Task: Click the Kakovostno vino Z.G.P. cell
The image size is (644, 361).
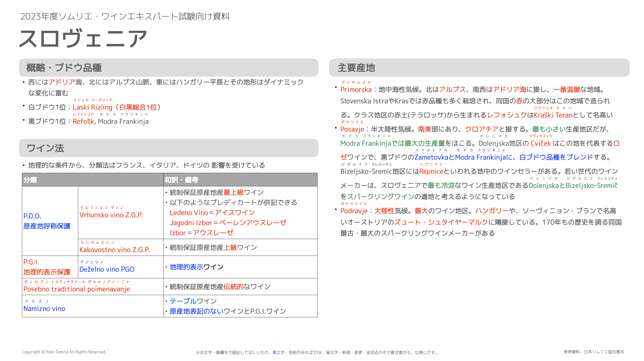Action: (121, 247)
